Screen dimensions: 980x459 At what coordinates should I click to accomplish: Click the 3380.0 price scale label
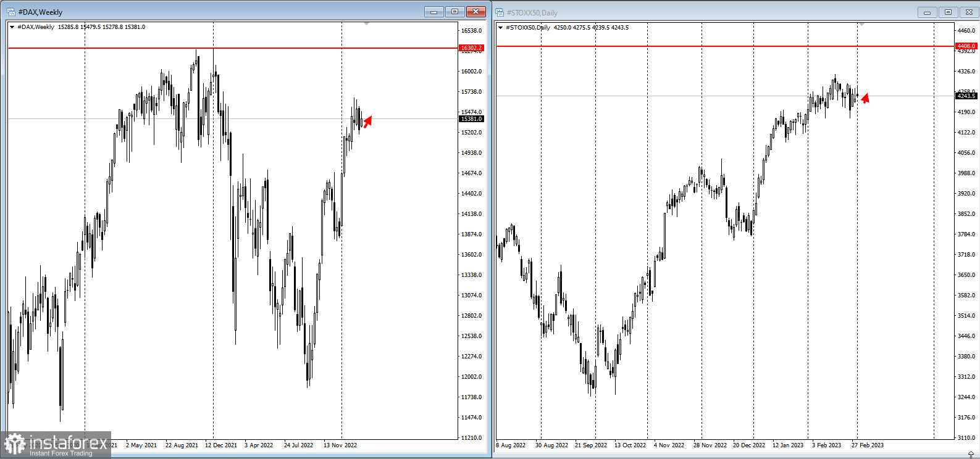tap(966, 357)
